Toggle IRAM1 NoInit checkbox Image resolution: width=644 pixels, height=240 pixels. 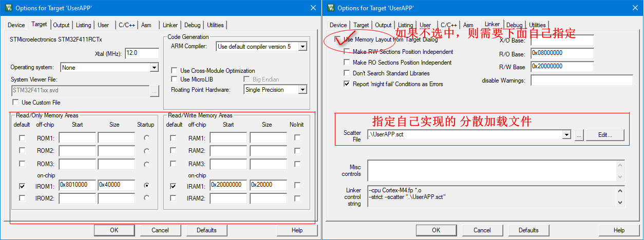point(297,186)
